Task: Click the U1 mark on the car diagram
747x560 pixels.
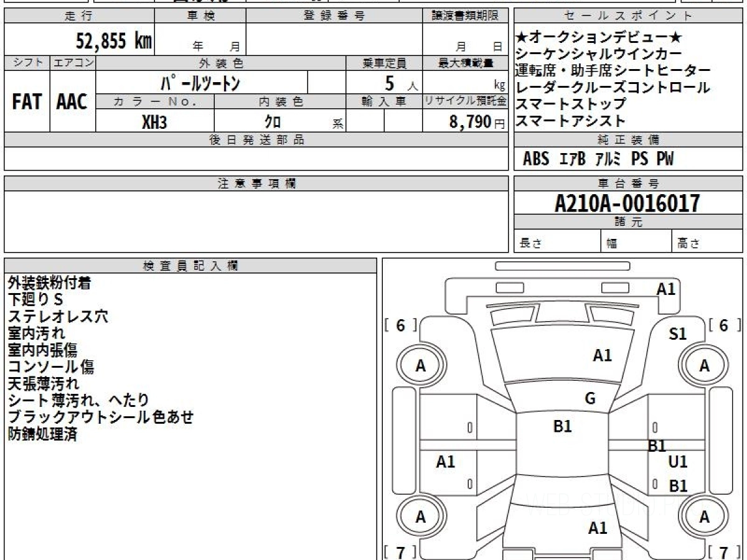Action: pos(677,462)
